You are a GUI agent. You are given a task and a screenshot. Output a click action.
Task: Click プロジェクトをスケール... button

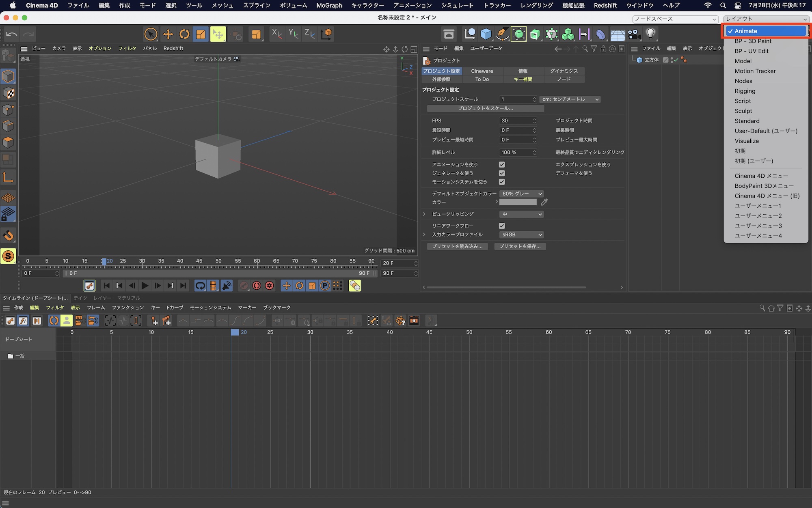point(485,108)
